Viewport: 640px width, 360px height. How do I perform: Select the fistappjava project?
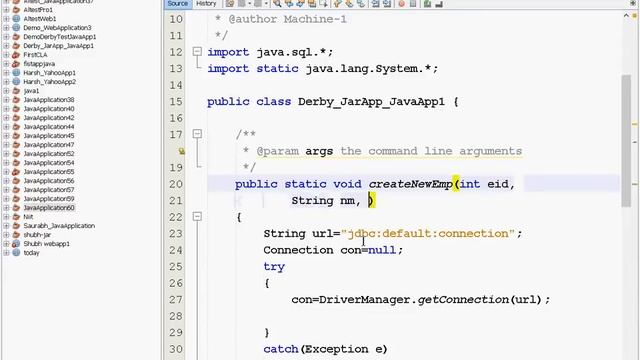(39, 64)
